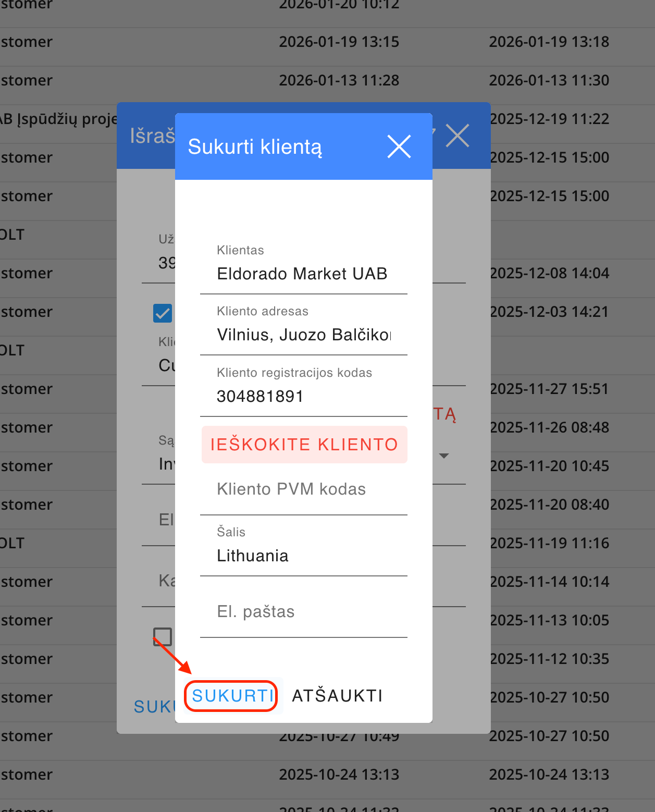Uncheck the blue checked checkbox
The image size is (655, 812).
pyautogui.click(x=163, y=313)
